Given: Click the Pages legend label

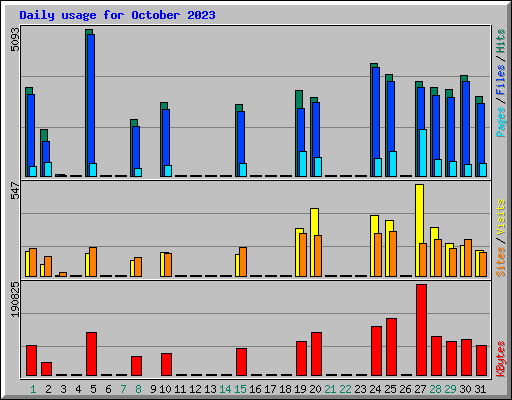Looking at the screenshot, I should pos(501,122).
